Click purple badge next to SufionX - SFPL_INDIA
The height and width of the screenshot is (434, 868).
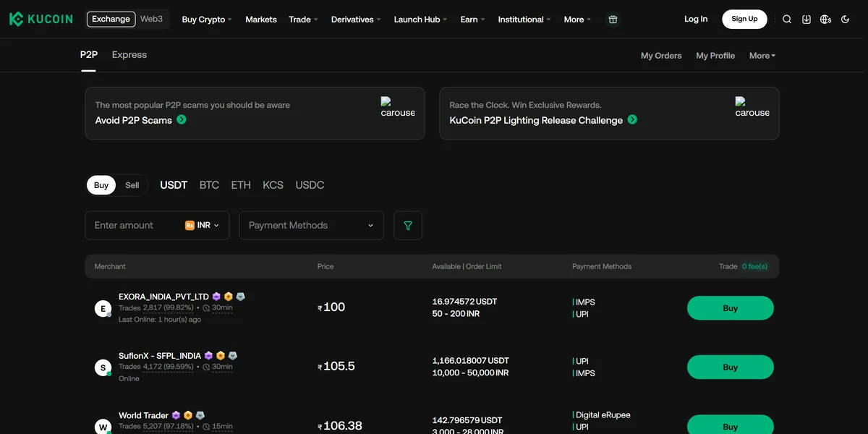pos(208,356)
